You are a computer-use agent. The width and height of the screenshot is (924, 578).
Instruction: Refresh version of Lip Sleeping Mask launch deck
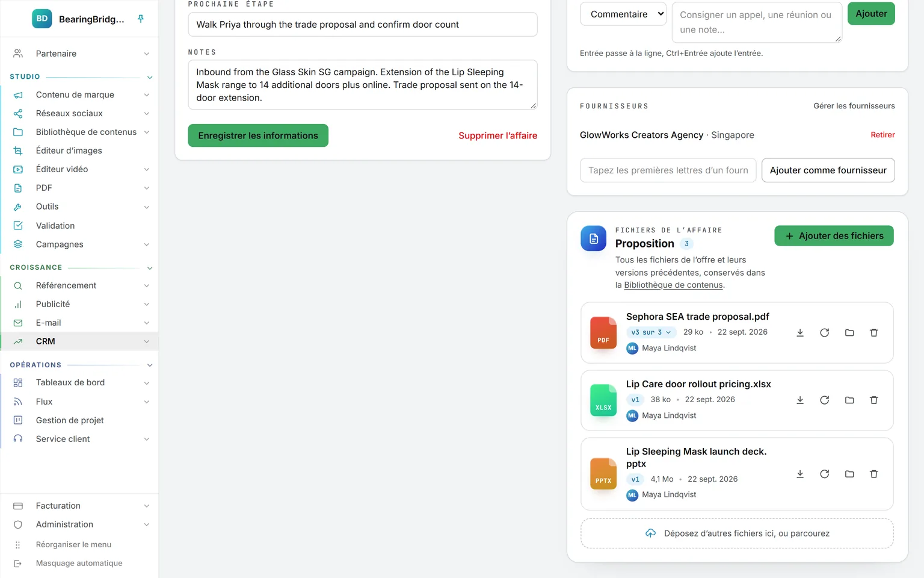825,474
